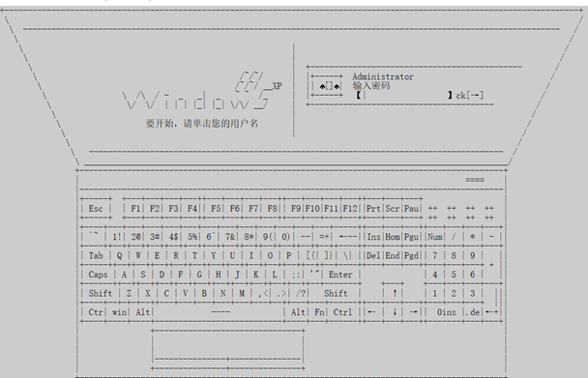Click the Esc key
Image resolution: width=588 pixels, height=378 pixels.
[x=96, y=209]
